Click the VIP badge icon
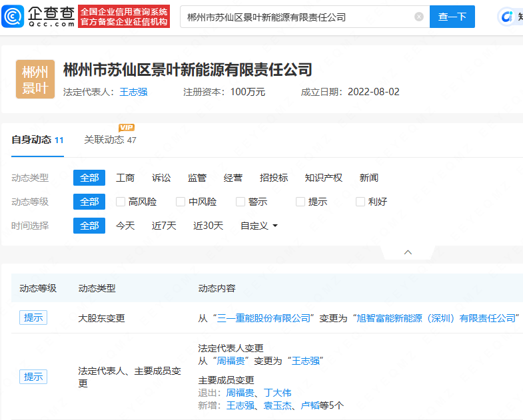The image size is (523, 420). [x=127, y=128]
